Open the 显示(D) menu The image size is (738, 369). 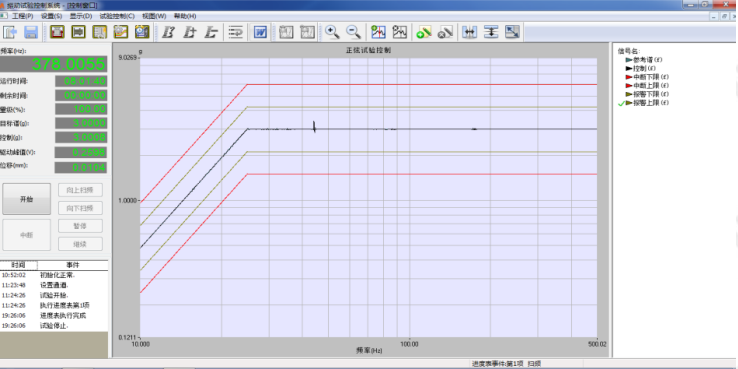(81, 16)
